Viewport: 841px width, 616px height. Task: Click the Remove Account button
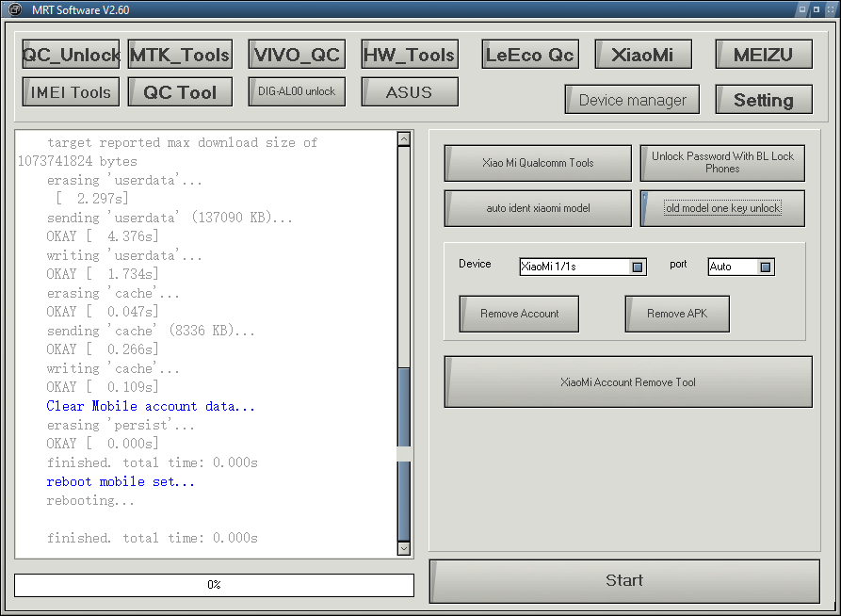(519, 314)
